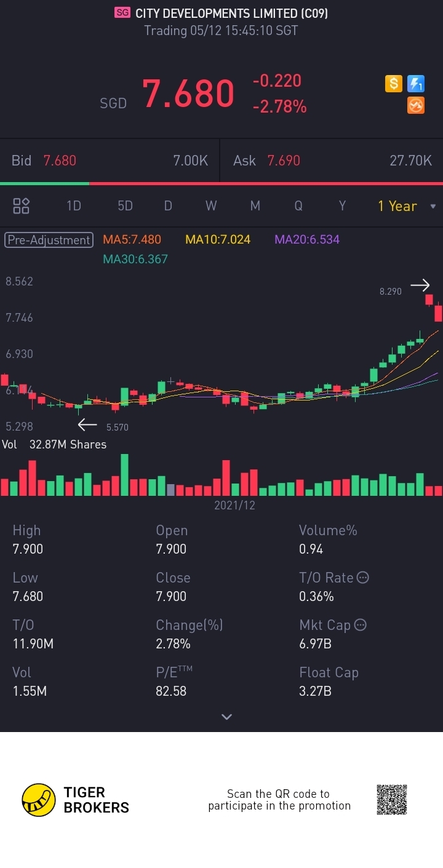Image resolution: width=443 pixels, height=868 pixels.
Task: Tap the P/E TTM 82.58 value
Action: pos(171,691)
